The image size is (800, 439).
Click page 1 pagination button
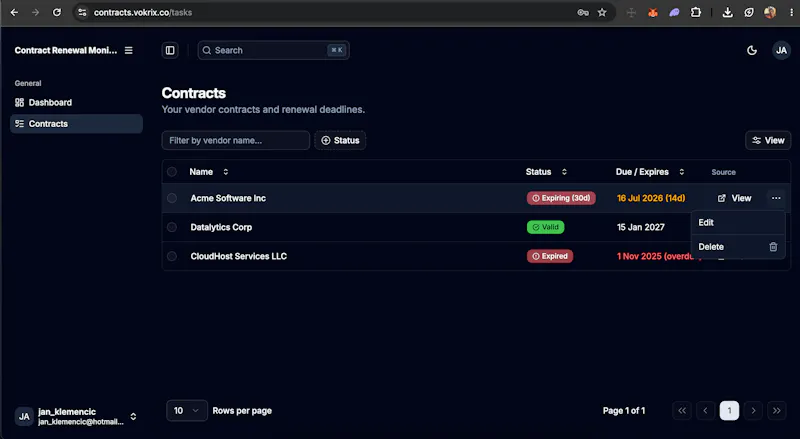729,410
